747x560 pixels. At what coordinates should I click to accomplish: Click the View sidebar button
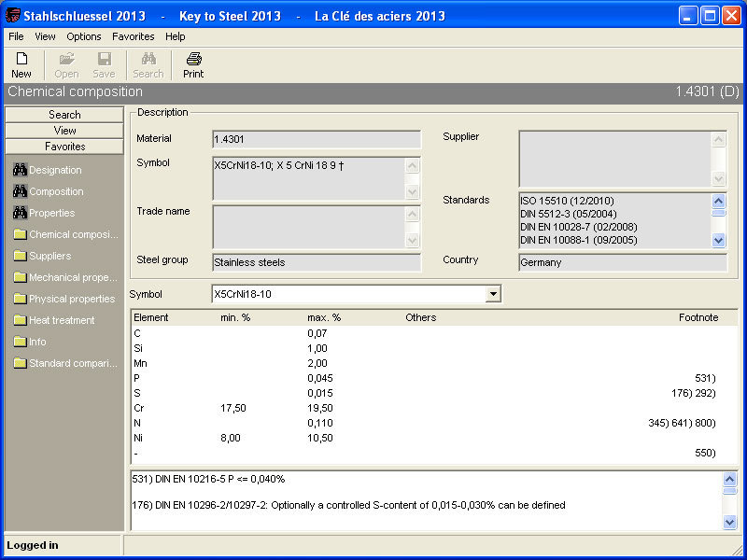[64, 131]
